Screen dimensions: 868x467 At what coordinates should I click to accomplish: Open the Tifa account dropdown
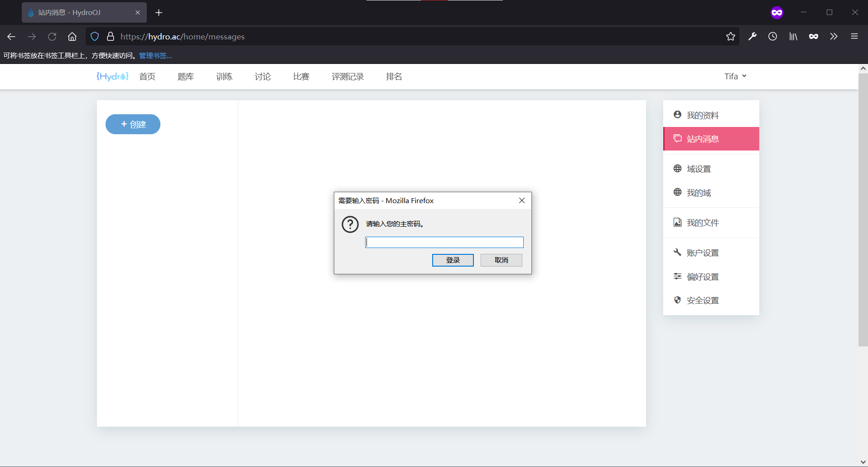[x=735, y=76]
